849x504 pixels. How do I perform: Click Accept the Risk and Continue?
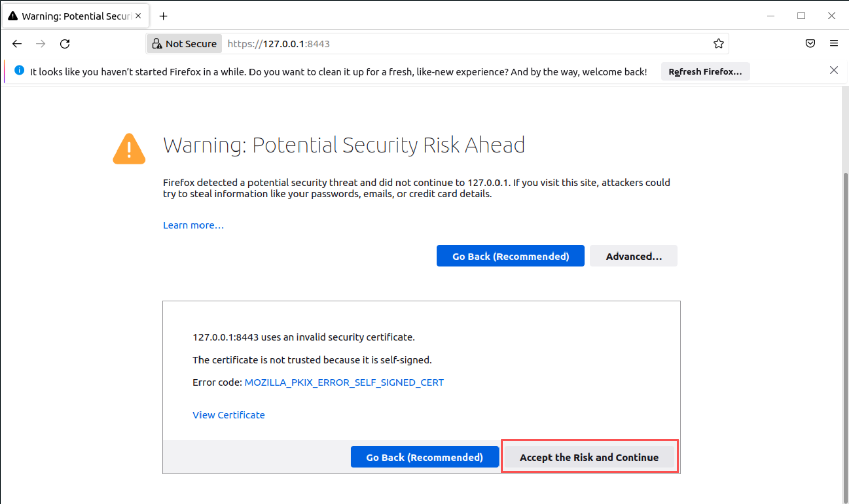point(589,457)
